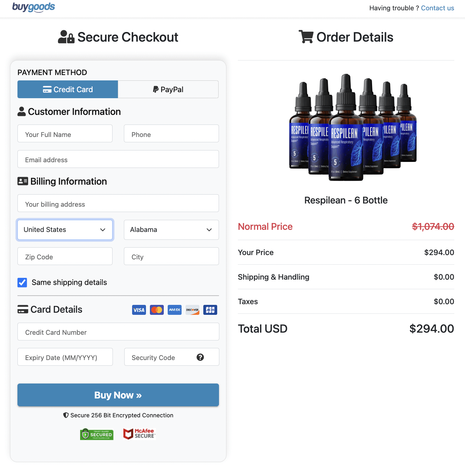Focus the Your Full Name field
Screen dimensions: 465x476
65,133
